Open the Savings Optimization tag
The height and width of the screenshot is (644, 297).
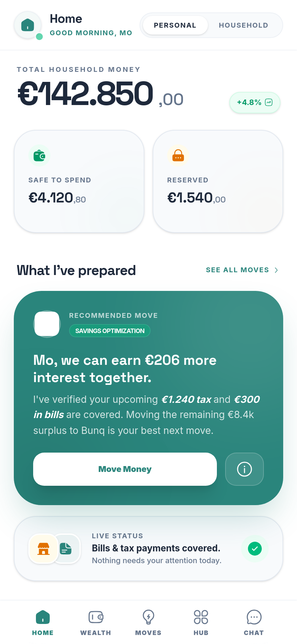109,331
